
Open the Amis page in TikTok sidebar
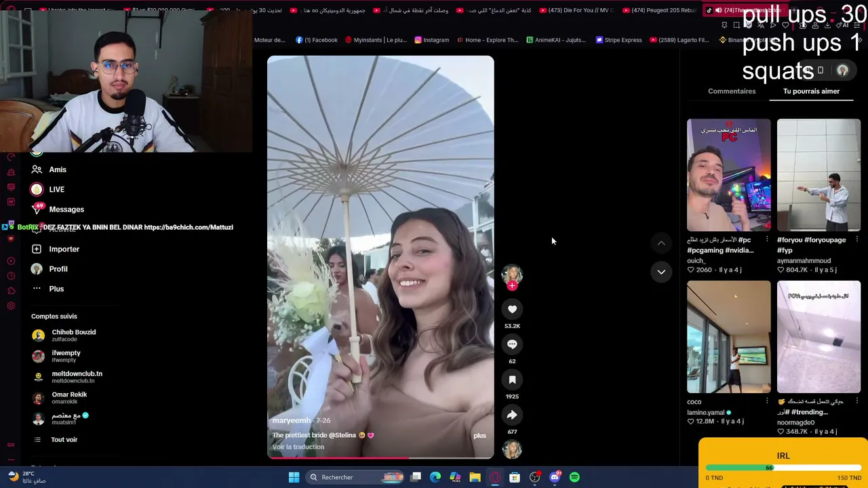[x=58, y=169]
